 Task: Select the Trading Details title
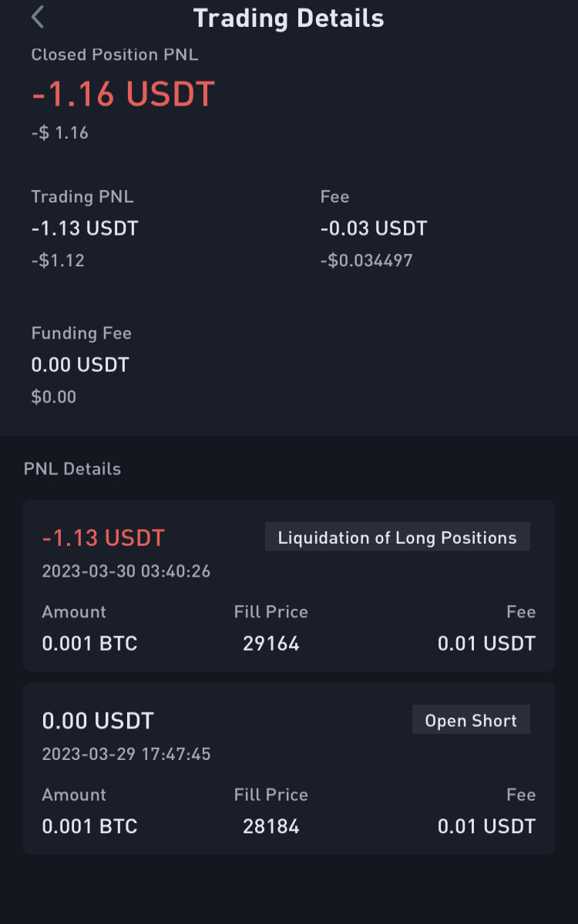click(x=288, y=18)
